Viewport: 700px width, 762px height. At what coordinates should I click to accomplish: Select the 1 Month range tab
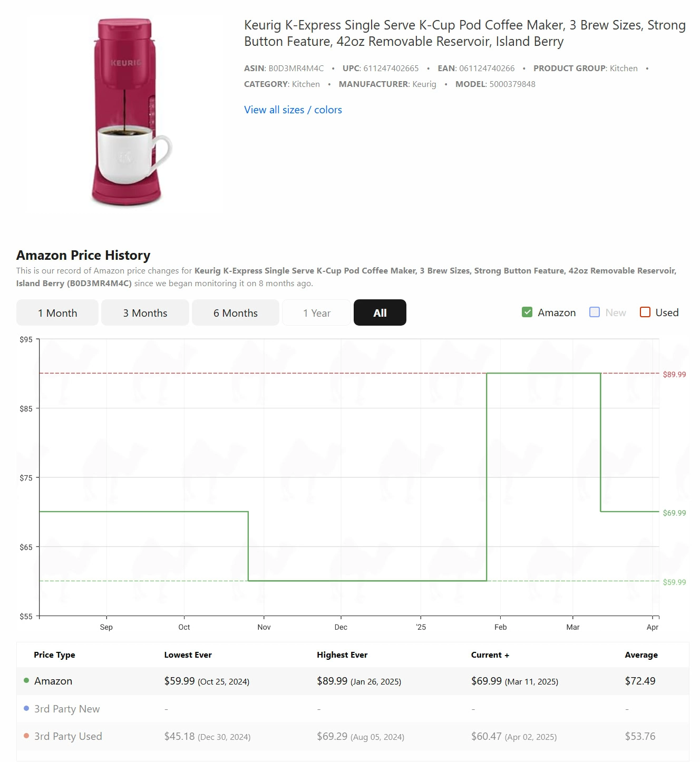(57, 313)
